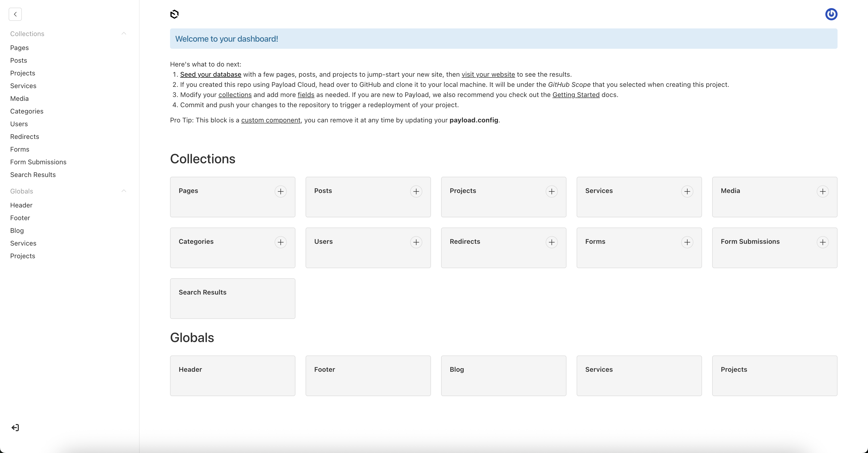Open the Footer global card

click(x=368, y=376)
